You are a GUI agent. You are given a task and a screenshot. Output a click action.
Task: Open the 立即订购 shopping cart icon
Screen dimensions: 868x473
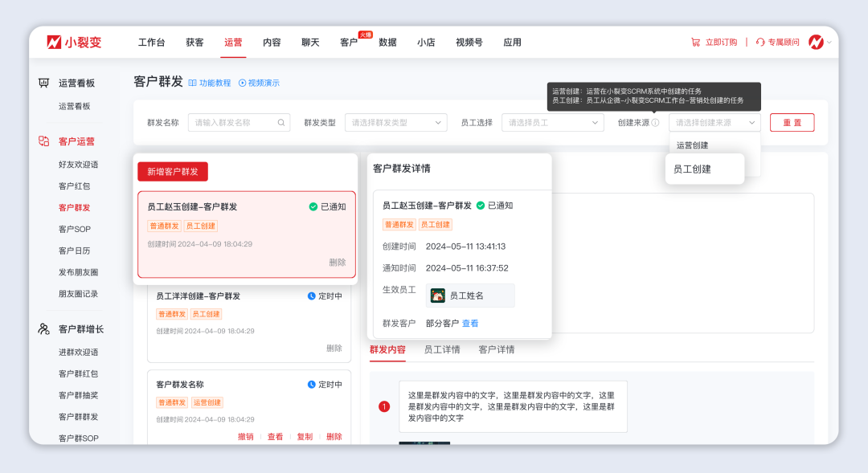tap(694, 42)
